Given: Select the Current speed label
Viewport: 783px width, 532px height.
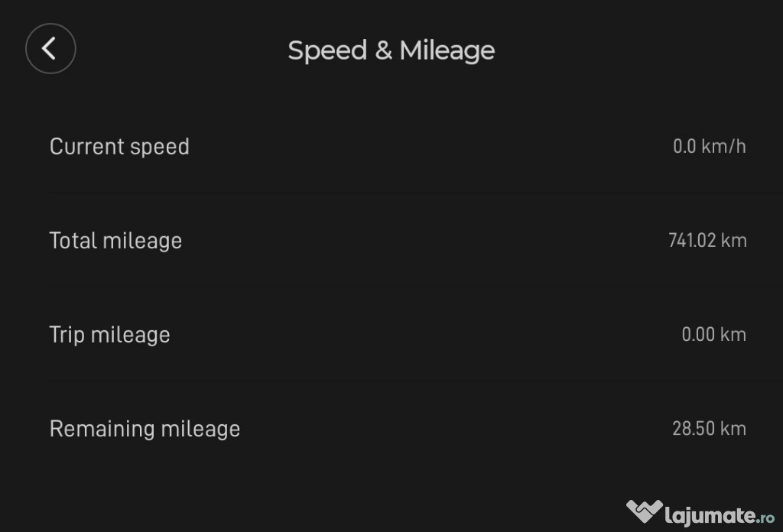Looking at the screenshot, I should 119,146.
